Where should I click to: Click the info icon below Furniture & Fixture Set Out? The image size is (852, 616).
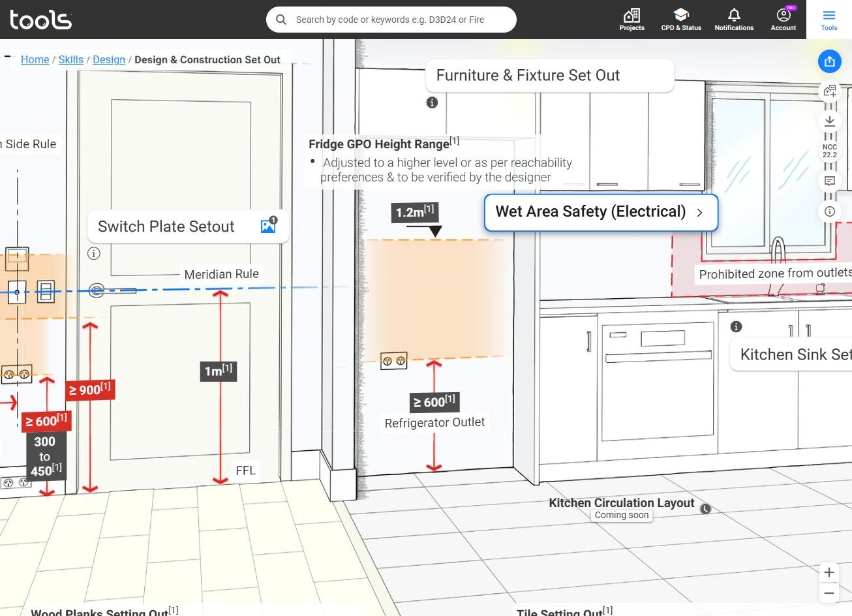coord(432,102)
